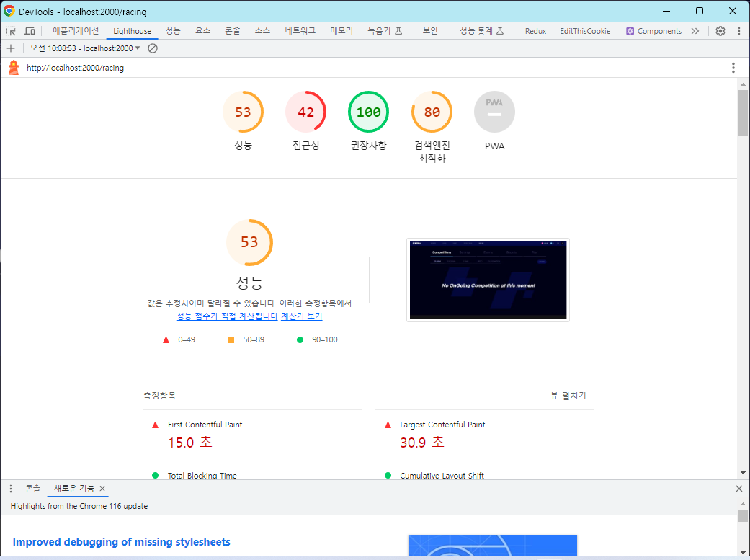The width and height of the screenshot is (750, 560).
Task: Click the 50–89 orange legend item
Action: click(246, 340)
